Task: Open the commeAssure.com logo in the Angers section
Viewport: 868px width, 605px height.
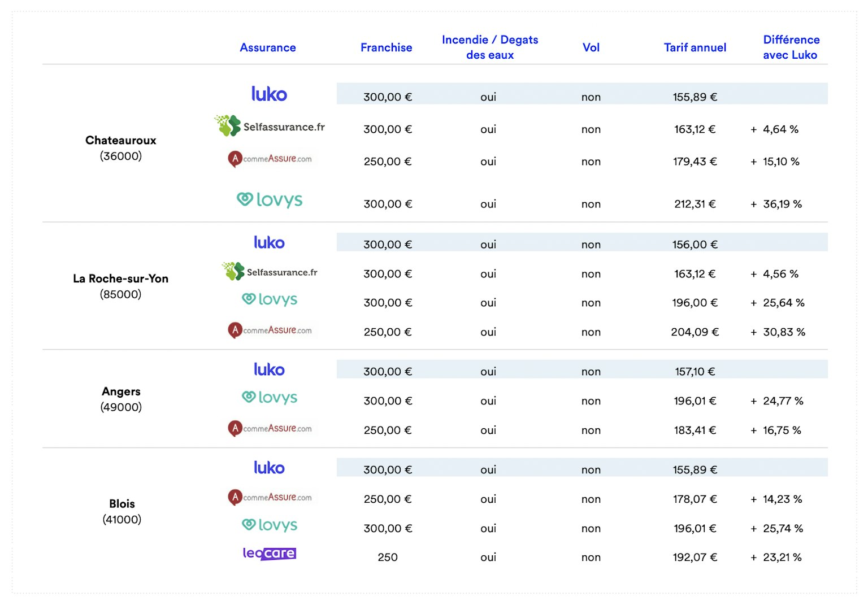Action: [x=270, y=428]
